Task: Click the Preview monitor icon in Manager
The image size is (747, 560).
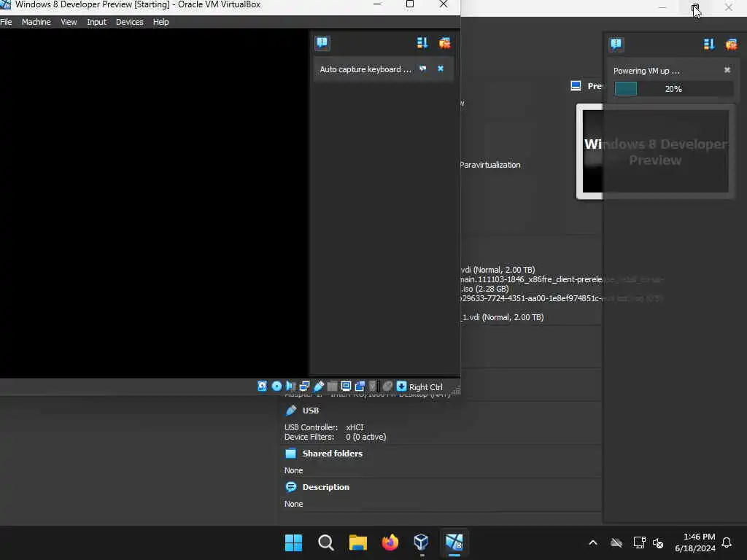Action: click(576, 86)
